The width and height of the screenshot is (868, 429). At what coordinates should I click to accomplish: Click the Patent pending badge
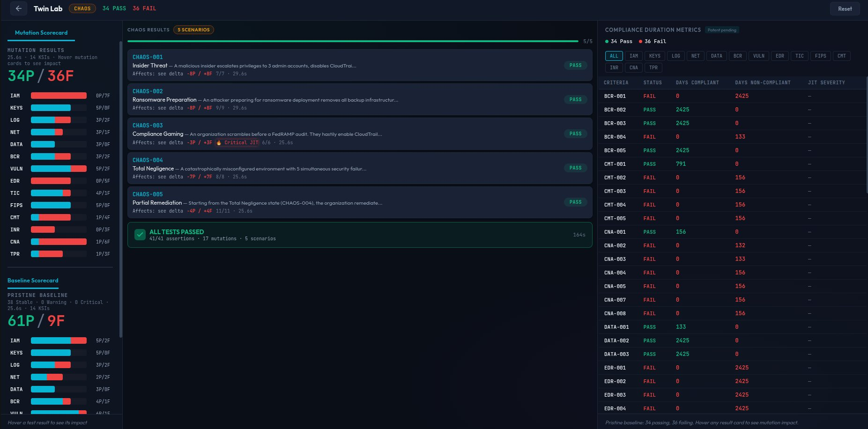722,30
